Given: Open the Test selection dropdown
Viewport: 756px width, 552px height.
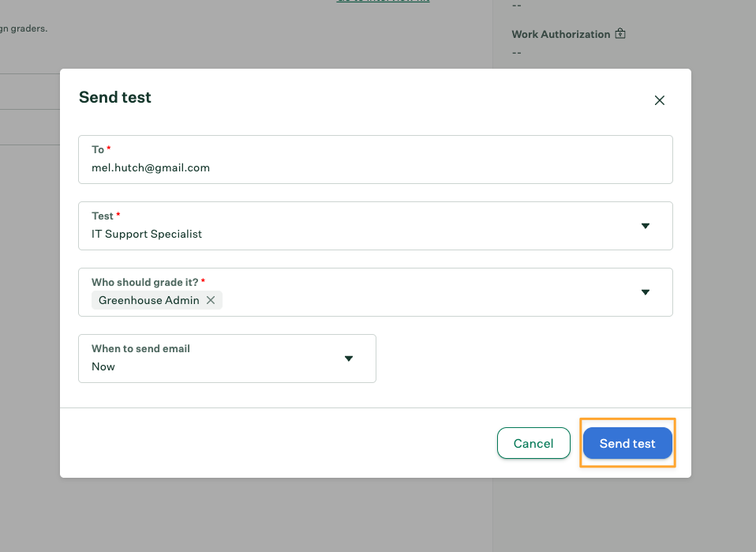Looking at the screenshot, I should point(375,226).
